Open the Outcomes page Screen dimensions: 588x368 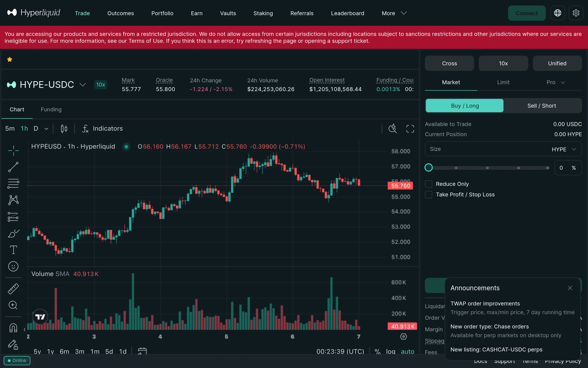click(x=121, y=13)
